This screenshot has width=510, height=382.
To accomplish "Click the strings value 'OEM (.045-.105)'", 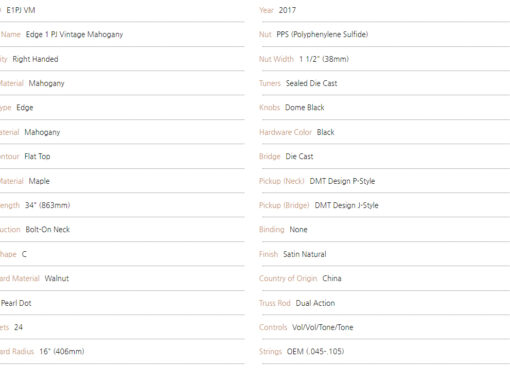I will 315,351.
